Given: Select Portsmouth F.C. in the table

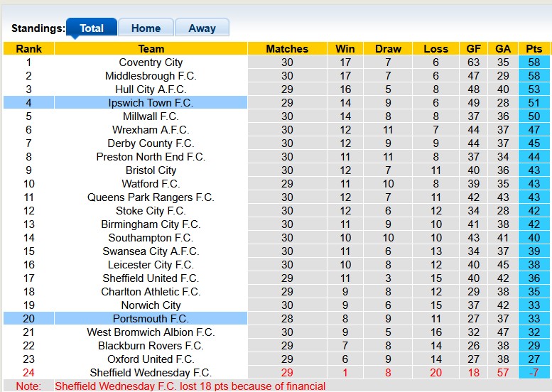Looking at the screenshot, I should [x=151, y=319].
